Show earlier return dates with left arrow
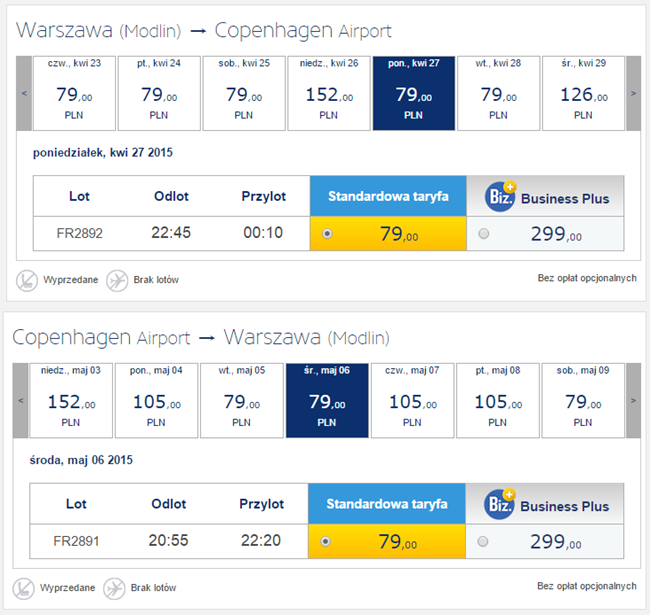 pos(21,400)
